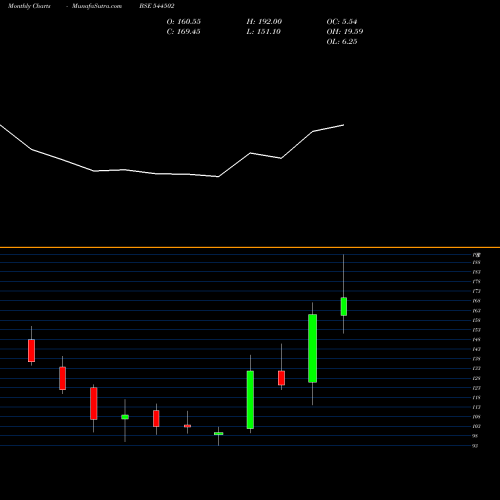This screenshot has height=500, width=500.
Task: Click the 'Monthly Charts' title text
Action: coord(29,6)
